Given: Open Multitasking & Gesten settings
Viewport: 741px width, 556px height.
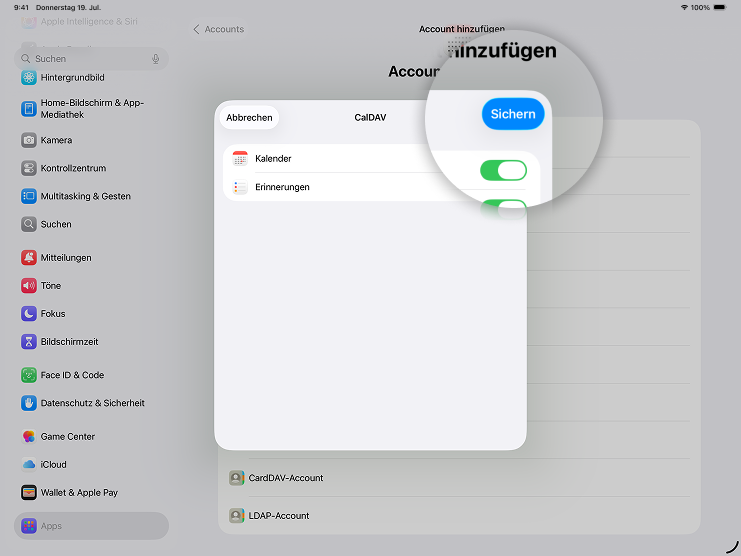Looking at the screenshot, I should [85, 196].
